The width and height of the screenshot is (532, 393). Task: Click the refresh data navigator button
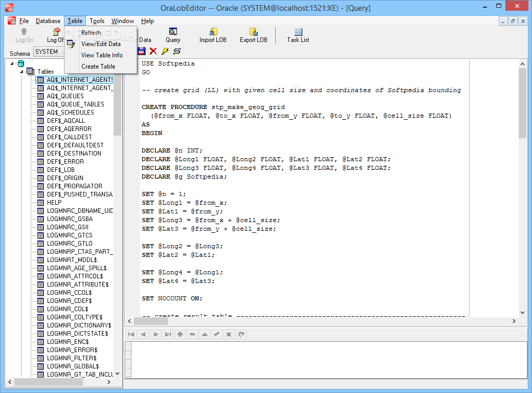[241, 334]
